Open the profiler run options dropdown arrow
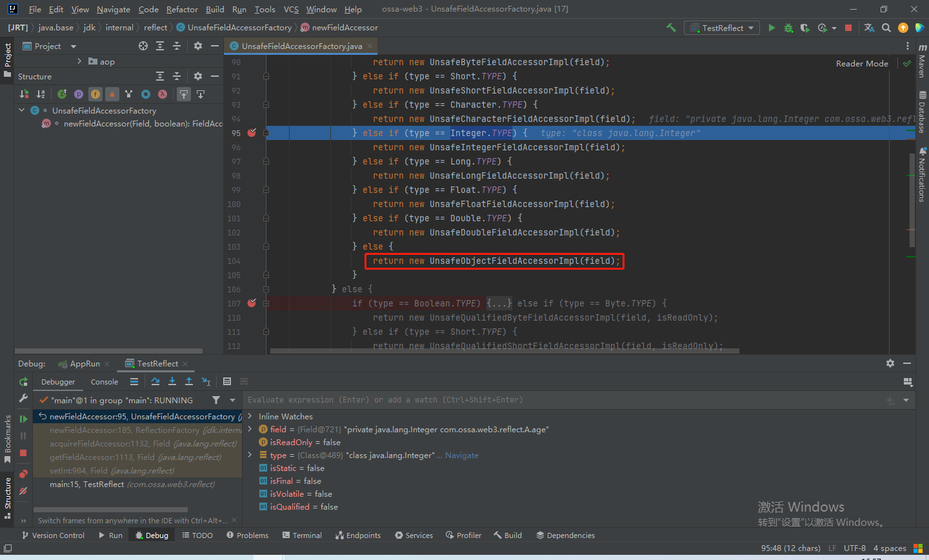The width and height of the screenshot is (929, 560). pyautogui.click(x=834, y=28)
